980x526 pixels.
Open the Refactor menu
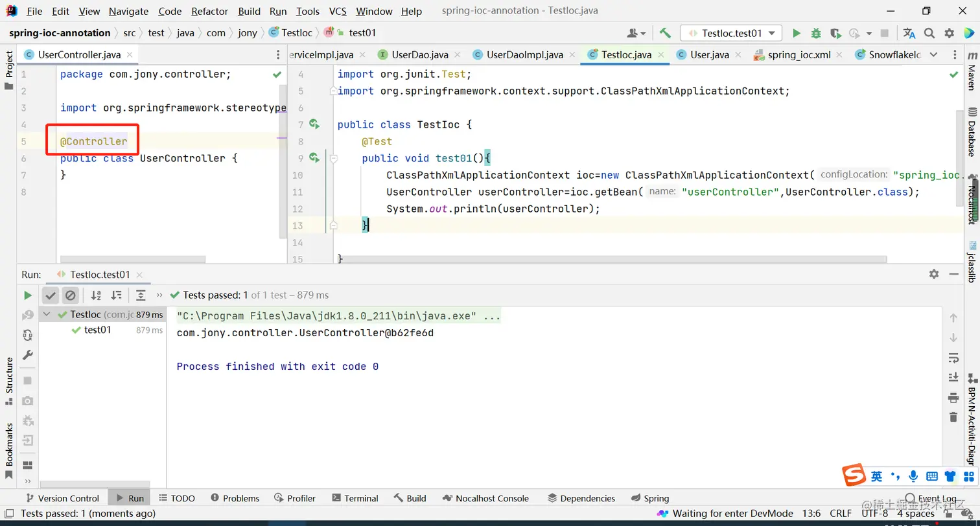click(x=210, y=11)
